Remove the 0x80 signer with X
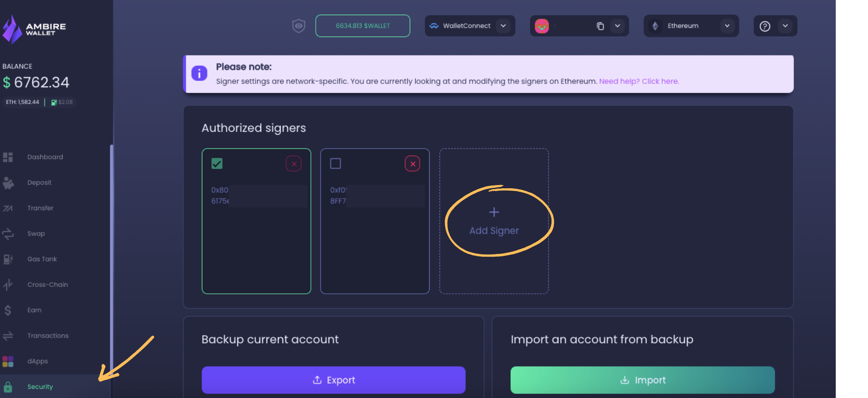 click(x=293, y=164)
